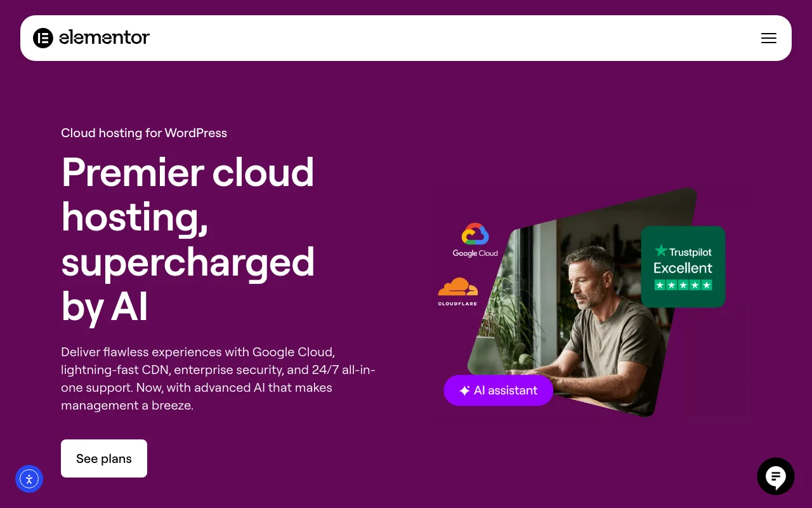This screenshot has width=812, height=508.
Task: Click the See plans button
Action: point(104,458)
